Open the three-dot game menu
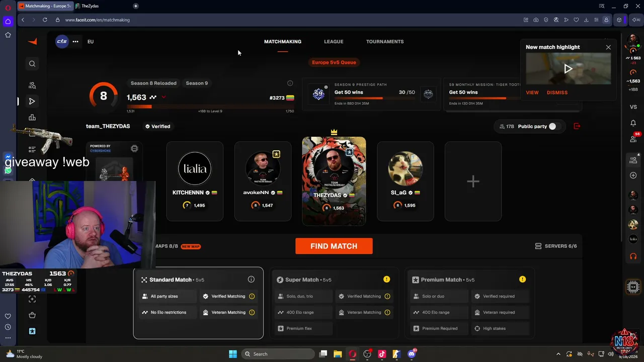Screen dimensions: 644x362 75,42
